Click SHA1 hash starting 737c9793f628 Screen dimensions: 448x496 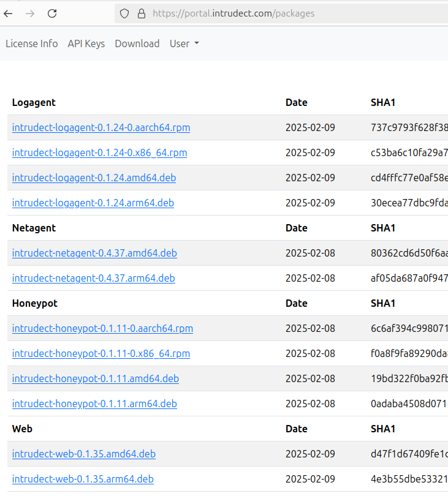pos(409,127)
